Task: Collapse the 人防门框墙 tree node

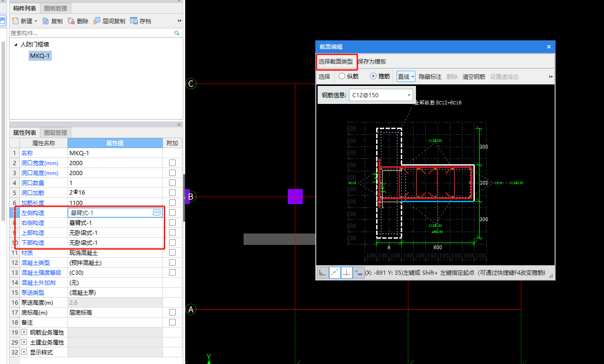Action: pos(16,45)
